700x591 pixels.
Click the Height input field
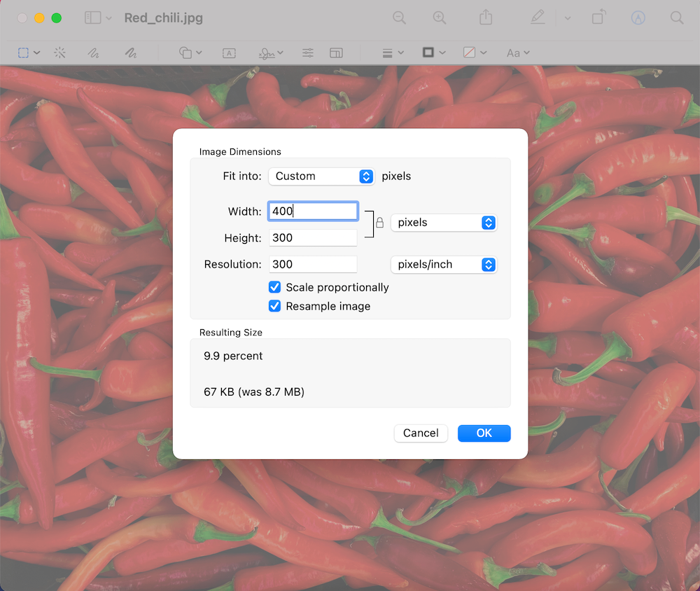point(313,237)
